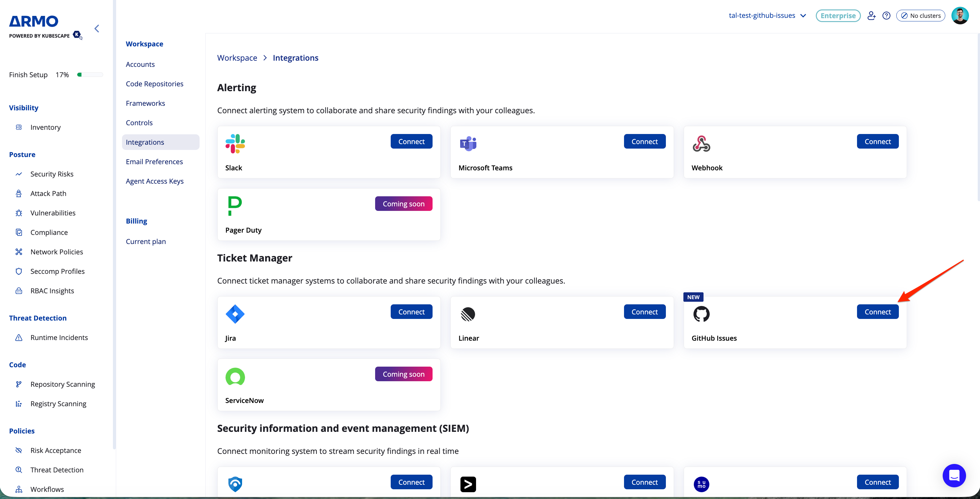
Task: Open the help question mark icon
Action: pos(887,16)
